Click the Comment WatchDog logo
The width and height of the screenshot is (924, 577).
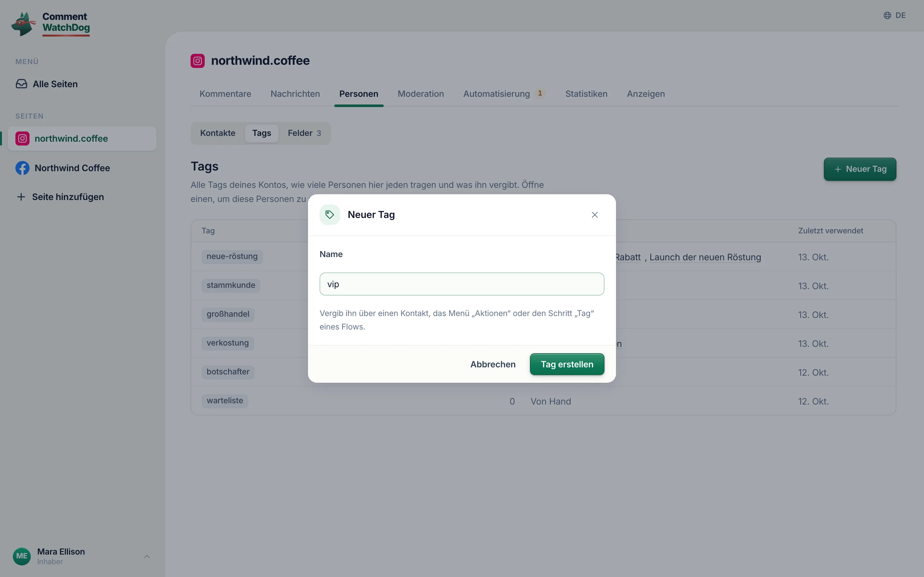(x=50, y=24)
